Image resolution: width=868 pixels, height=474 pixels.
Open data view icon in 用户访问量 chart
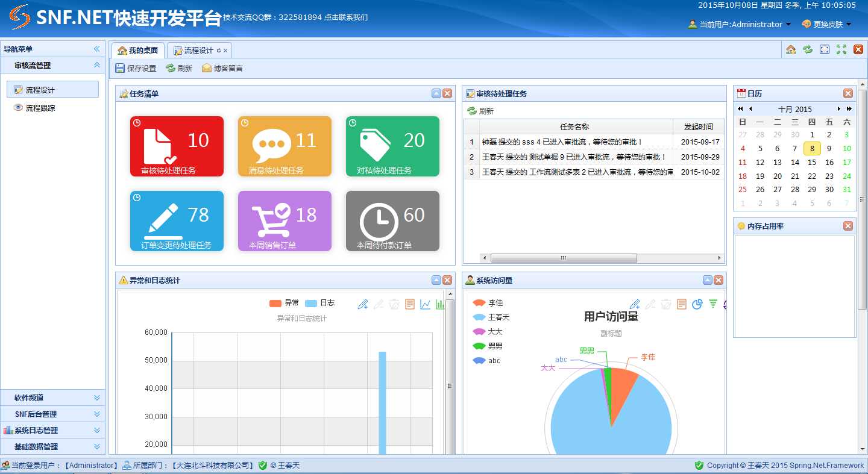pos(682,304)
